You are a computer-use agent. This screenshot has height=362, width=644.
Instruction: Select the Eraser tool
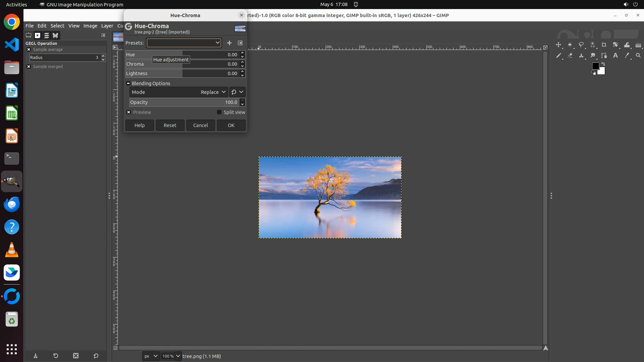(x=570, y=56)
